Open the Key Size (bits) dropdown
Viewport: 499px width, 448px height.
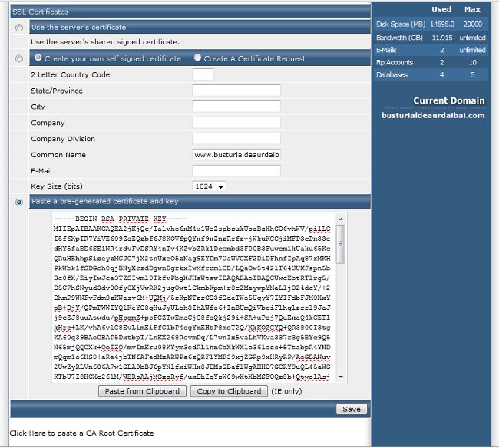coord(210,186)
